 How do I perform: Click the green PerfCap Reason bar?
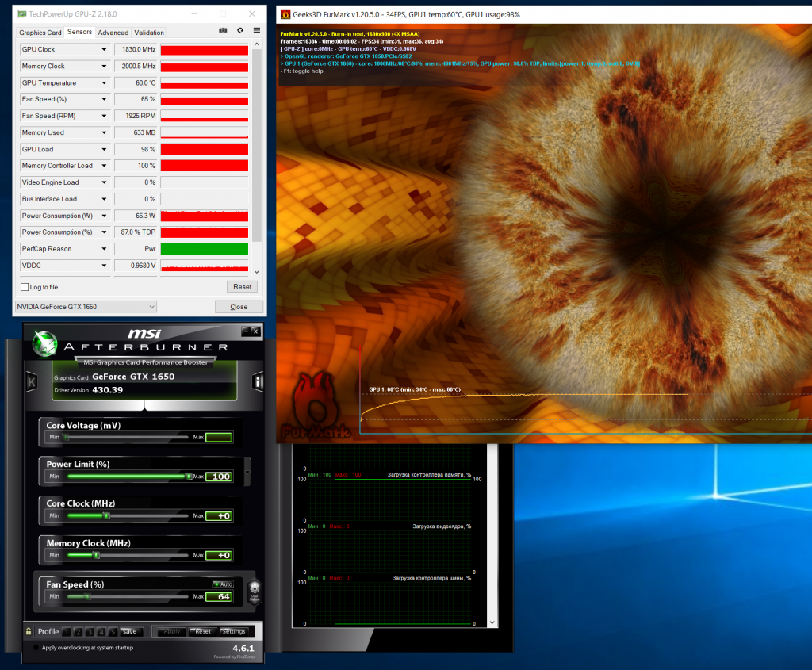pos(205,248)
